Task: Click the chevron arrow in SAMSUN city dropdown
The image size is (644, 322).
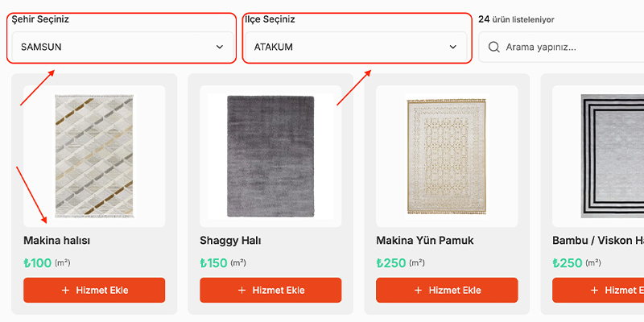Action: pyautogui.click(x=220, y=47)
